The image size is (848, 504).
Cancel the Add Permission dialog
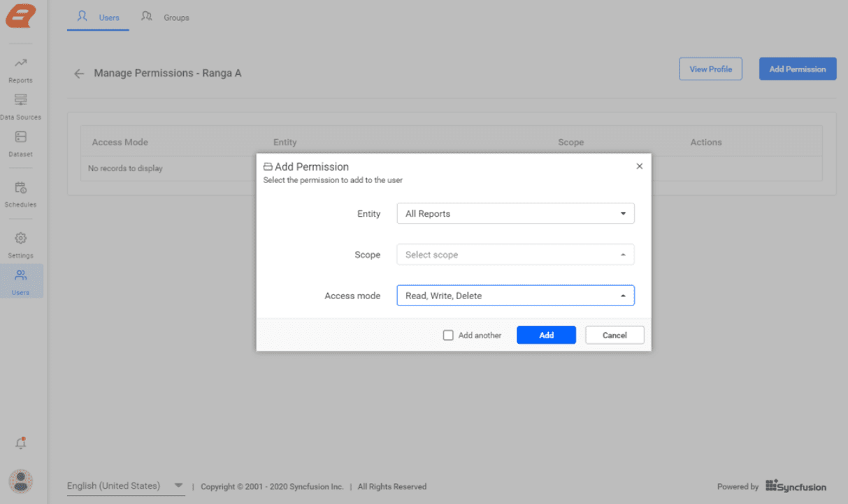615,335
